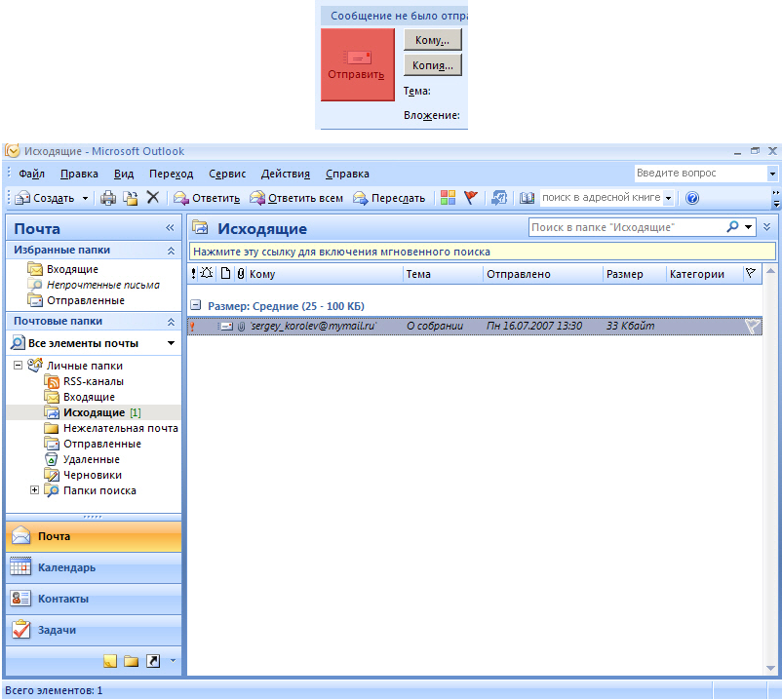Open the Сервис menu

(227, 174)
